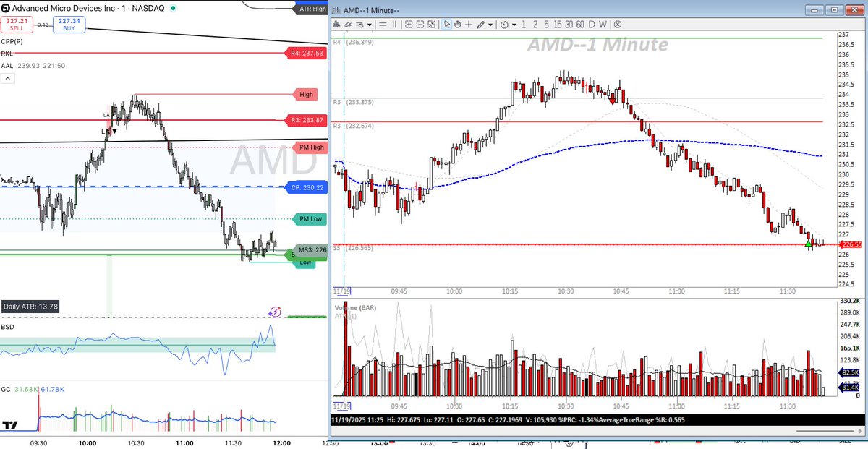The image size is (868, 449).
Task: Click the second toolbar study icon
Action: (347, 24)
